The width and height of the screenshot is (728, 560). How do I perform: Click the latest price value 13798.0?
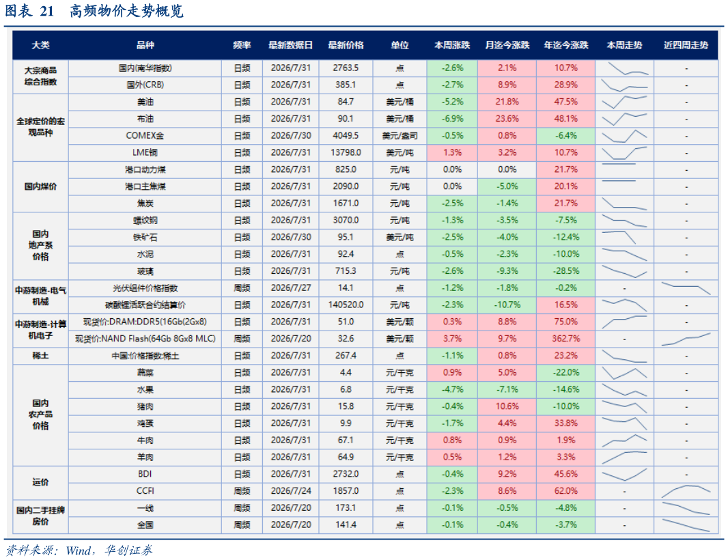[346, 152]
